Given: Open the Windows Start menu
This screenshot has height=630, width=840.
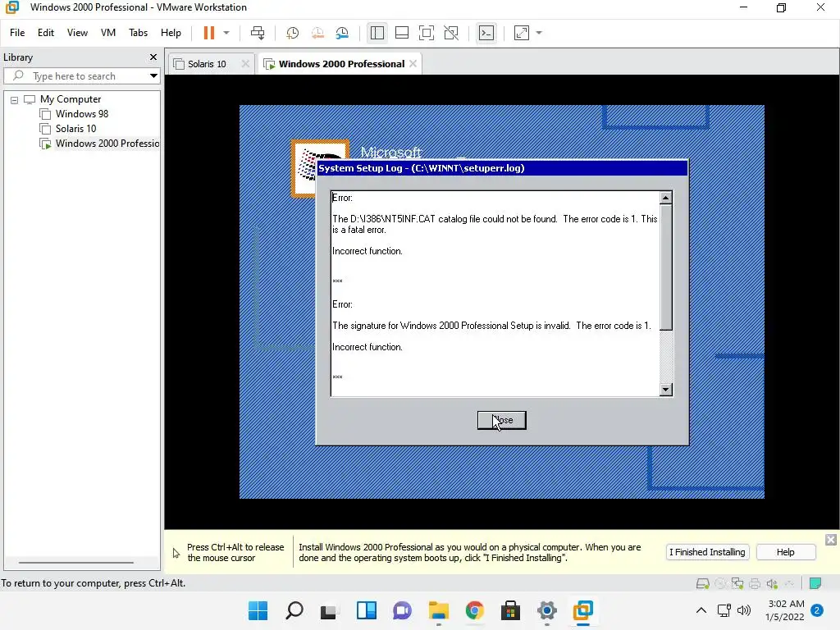Looking at the screenshot, I should [258, 610].
